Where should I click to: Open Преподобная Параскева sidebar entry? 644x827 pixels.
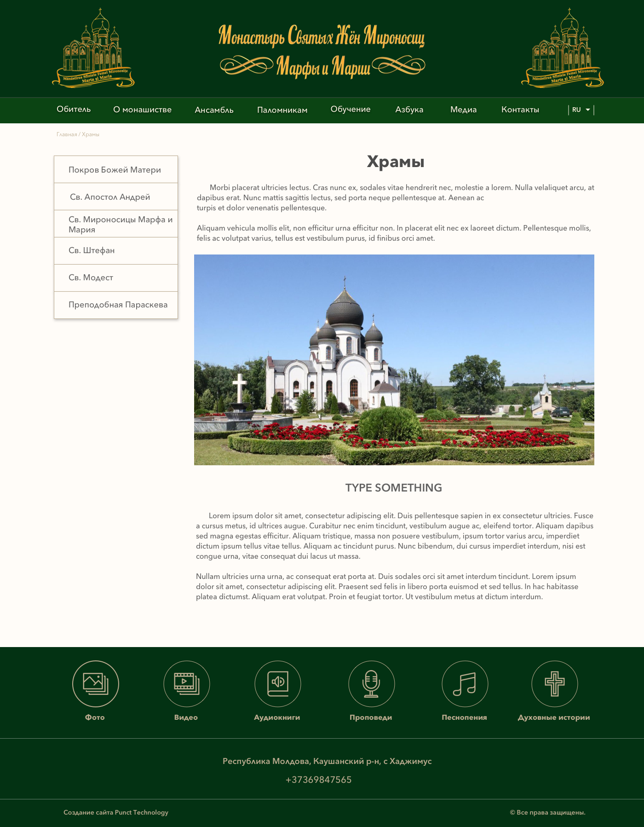(118, 305)
